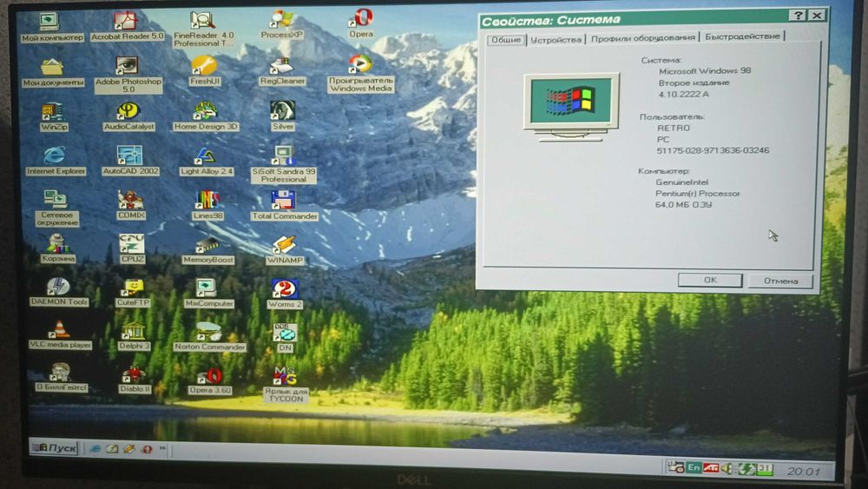Viewport: 868px width, 489px height.
Task: Click the product ID 51175-028-9713636-03246
Action: click(713, 150)
